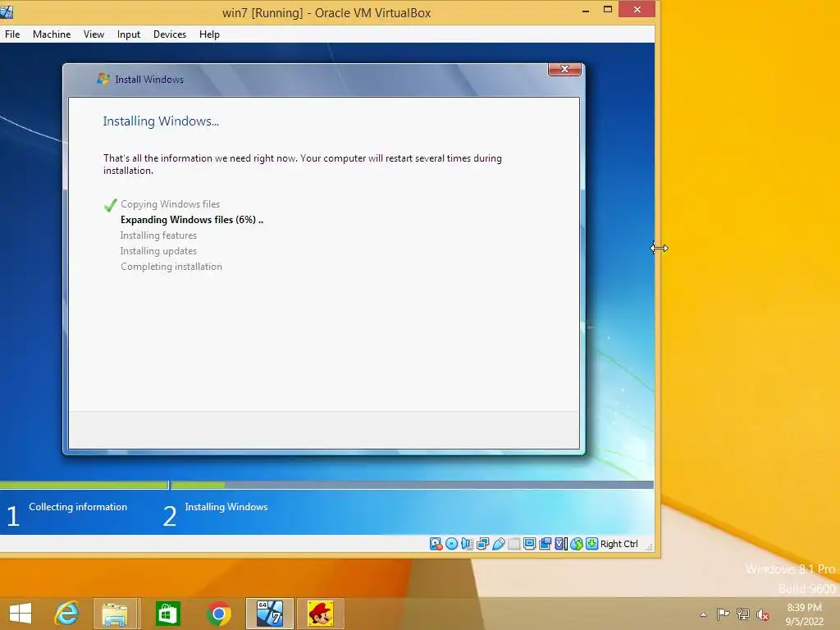Click the keyboard capture arrow icon
Screen dimensions: 840x630
tap(592, 544)
